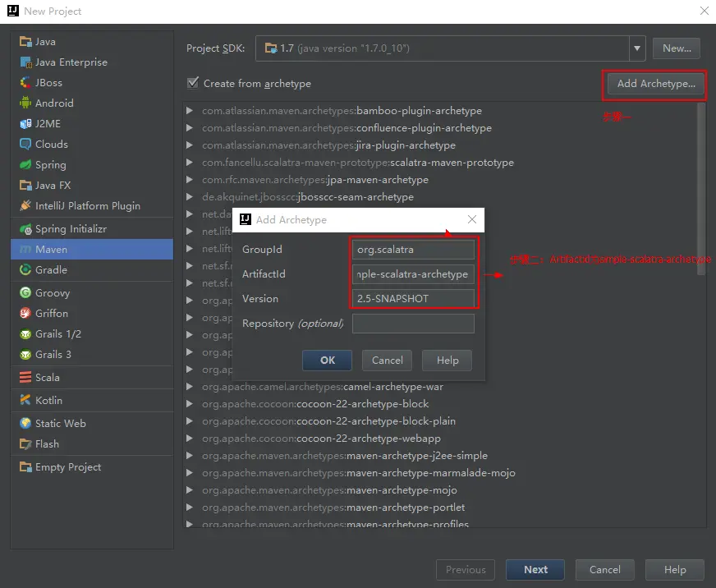This screenshot has height=588, width=716.
Task: Click the archetype list vertical scrollbar
Action: point(701,189)
